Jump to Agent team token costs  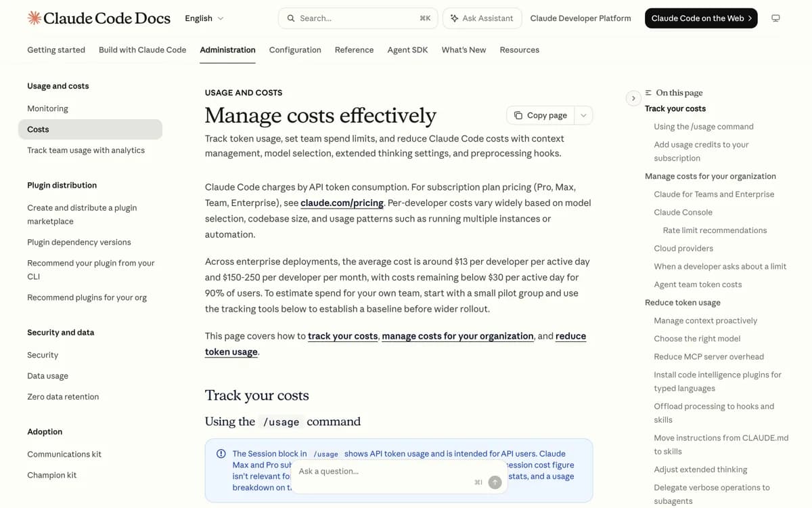(698, 284)
